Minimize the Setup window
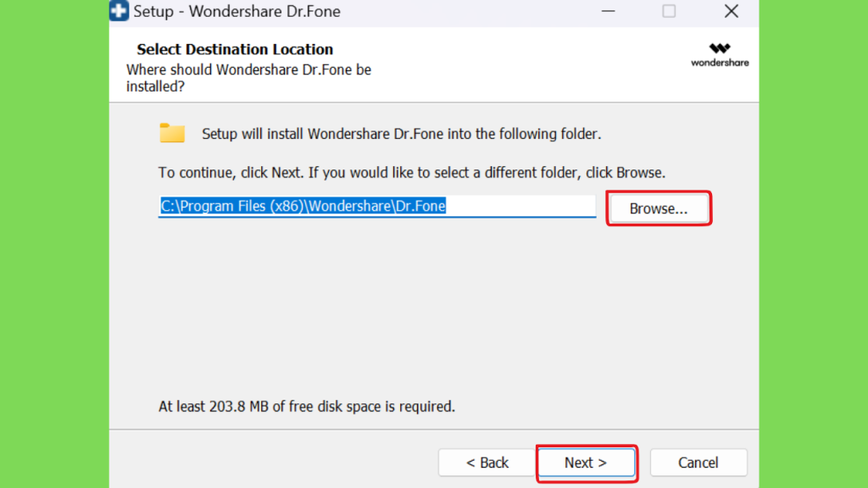 coord(608,11)
